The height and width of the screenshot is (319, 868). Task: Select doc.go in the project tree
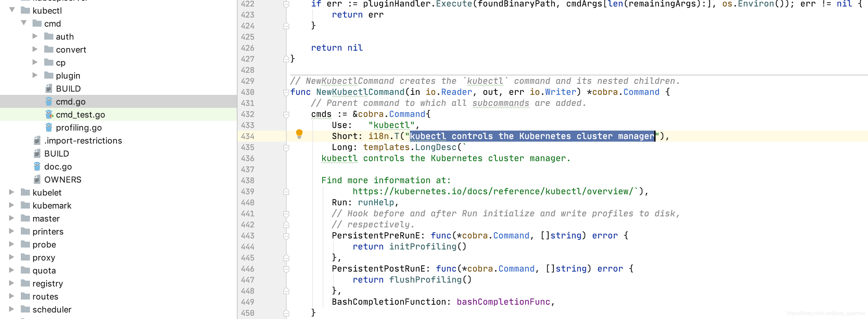tap(118, 166)
